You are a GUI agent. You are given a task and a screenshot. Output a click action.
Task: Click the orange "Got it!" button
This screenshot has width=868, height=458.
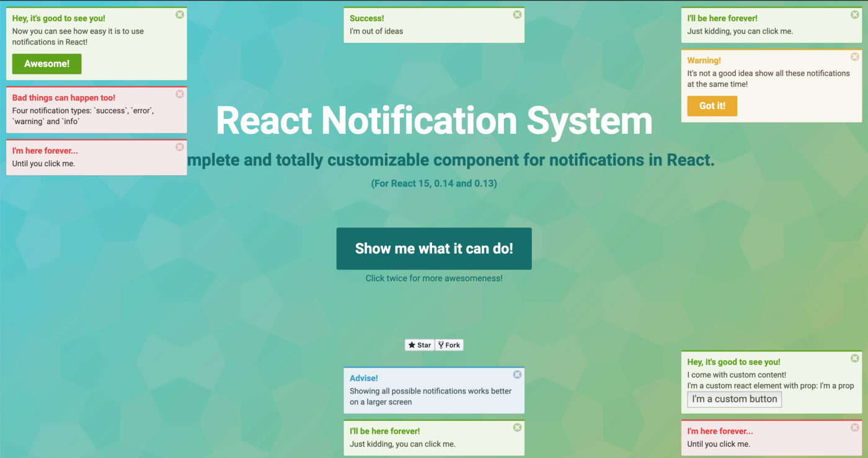click(x=712, y=106)
